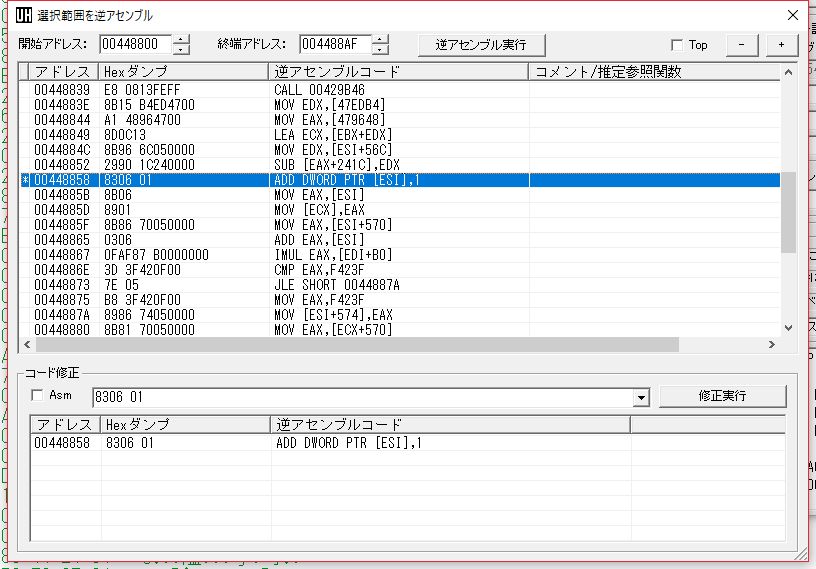Decrement the start address spinner down arrow

click(x=181, y=49)
